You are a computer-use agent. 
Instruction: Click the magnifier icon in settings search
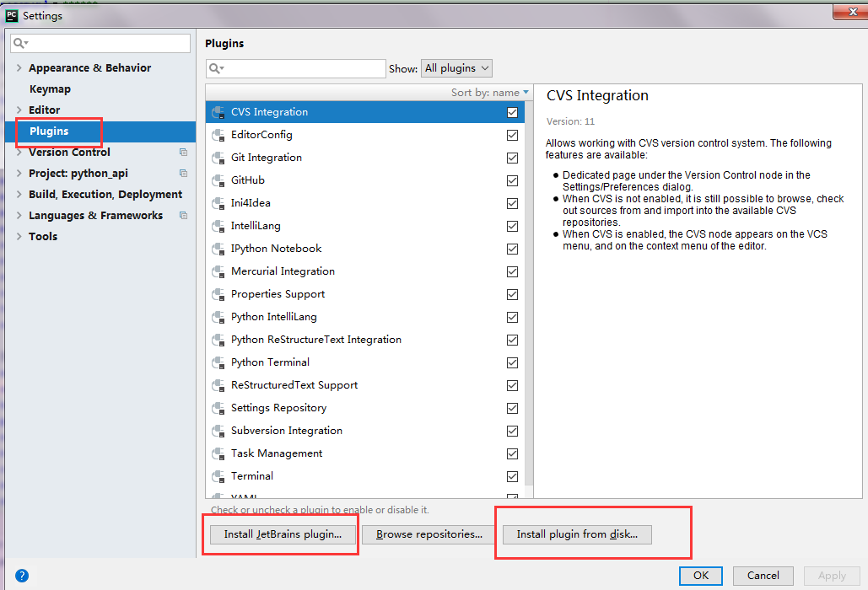(20, 43)
